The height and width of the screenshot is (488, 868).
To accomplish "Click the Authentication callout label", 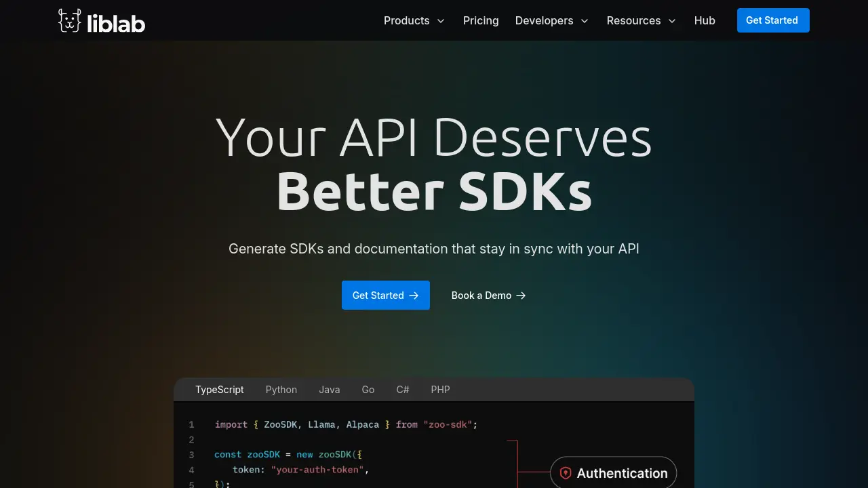I will pos(623,473).
